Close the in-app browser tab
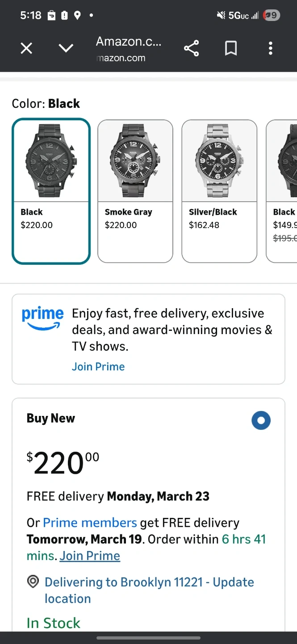 pyautogui.click(x=26, y=48)
